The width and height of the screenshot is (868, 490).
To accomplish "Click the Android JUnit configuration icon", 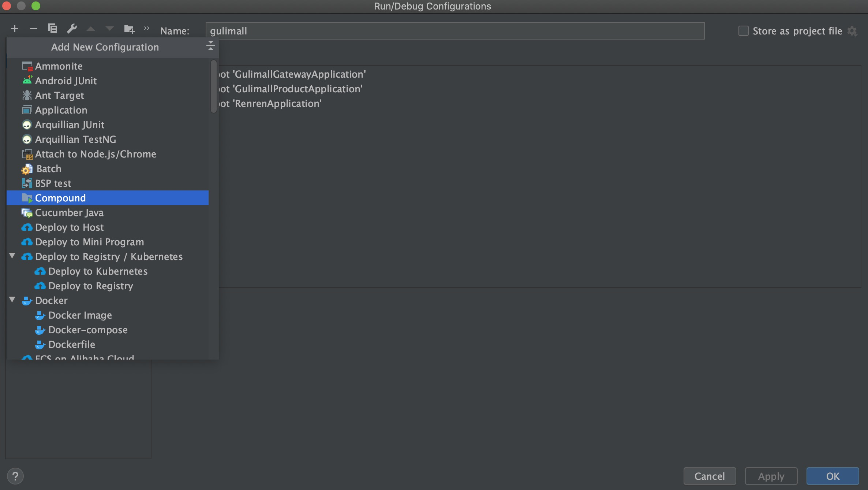I will tap(26, 80).
